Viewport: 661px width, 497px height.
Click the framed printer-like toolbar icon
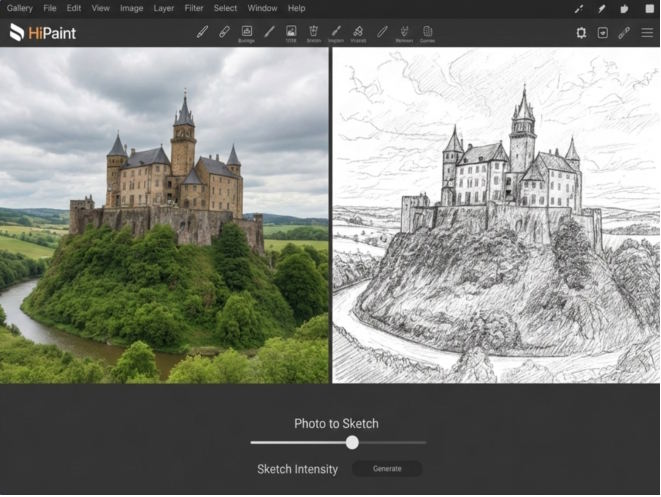pos(247,31)
